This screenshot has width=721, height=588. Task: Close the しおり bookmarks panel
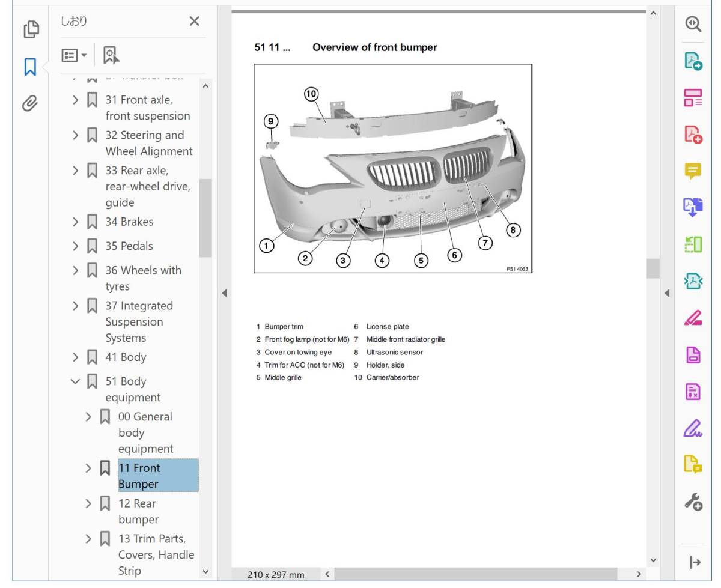(194, 22)
